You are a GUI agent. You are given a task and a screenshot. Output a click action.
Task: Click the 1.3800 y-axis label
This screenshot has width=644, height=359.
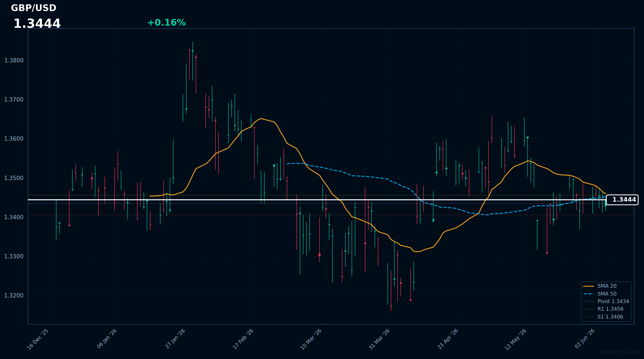coord(14,60)
